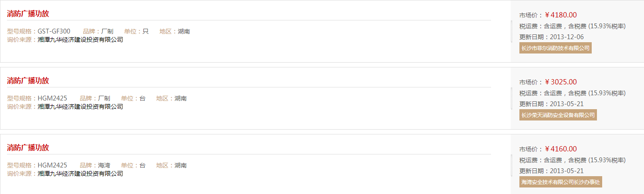Viewport: 644px width, 194px height.
Task: Click 湘潭九华经济建设投资有限公司 in the GST-GF300 listing
Action: 80,40
